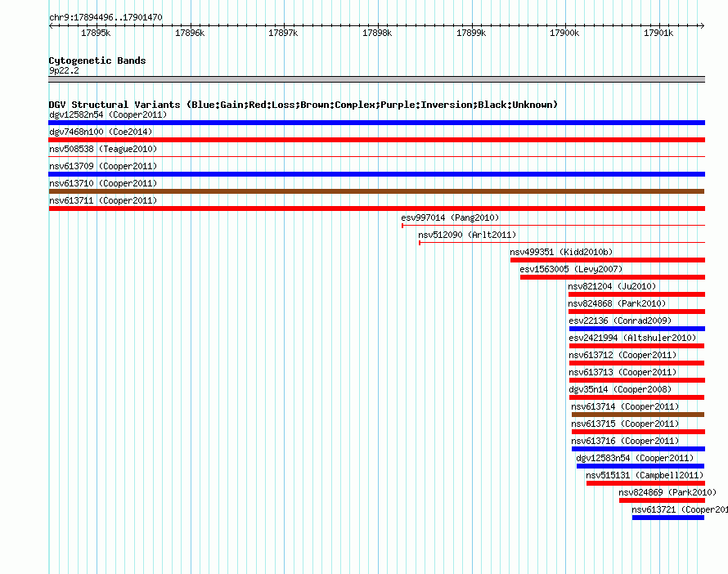Screen dimensions: 728x574
Task: Click the red bar under esv2421994
Action: pos(637,346)
